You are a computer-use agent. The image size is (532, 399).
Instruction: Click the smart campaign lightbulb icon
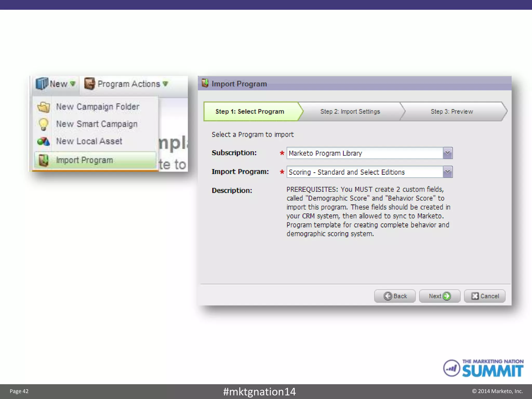[x=43, y=124]
